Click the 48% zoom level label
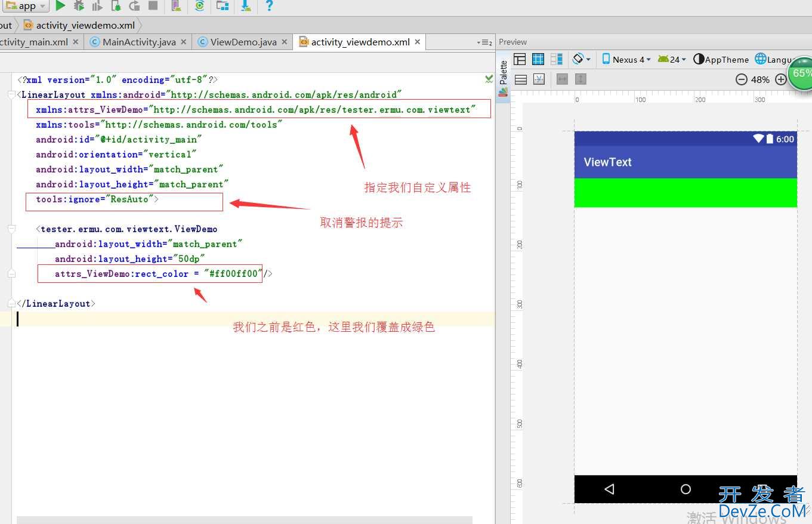The height and width of the screenshot is (524, 812). pyautogui.click(x=760, y=79)
